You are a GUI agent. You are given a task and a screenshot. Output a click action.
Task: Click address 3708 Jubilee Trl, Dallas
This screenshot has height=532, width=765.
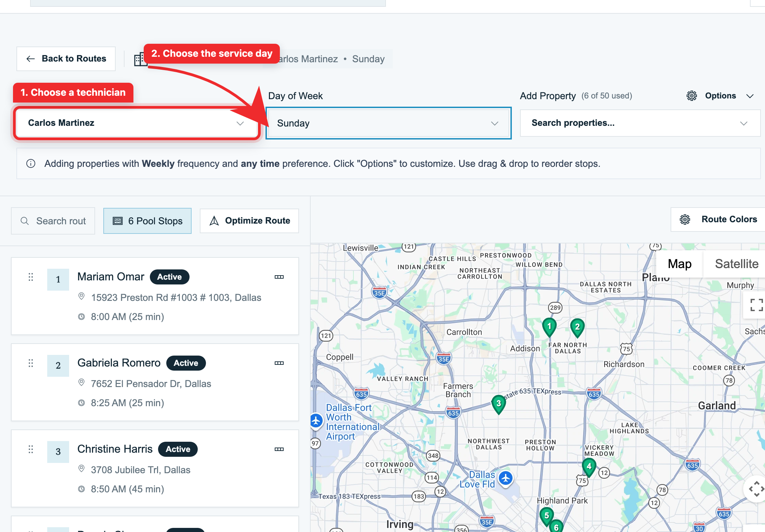(x=141, y=470)
